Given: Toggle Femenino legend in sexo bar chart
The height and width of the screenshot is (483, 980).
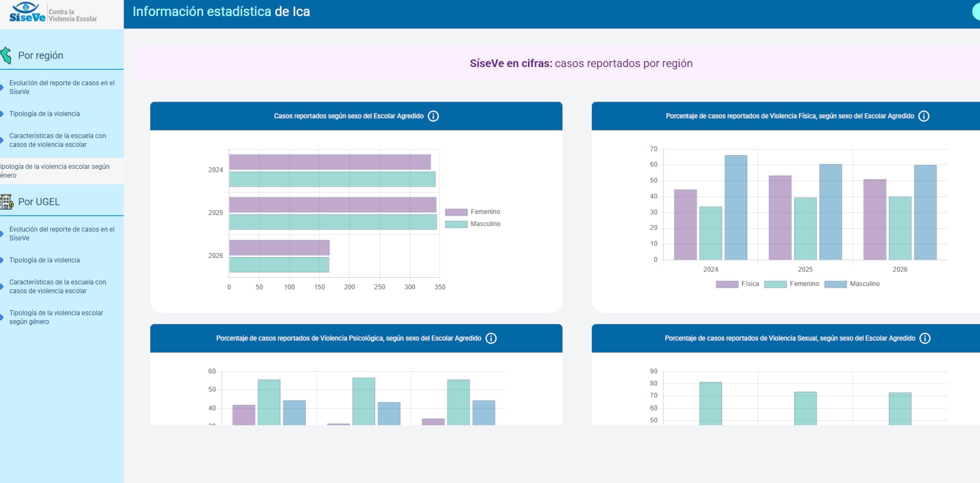Looking at the screenshot, I should (x=473, y=212).
